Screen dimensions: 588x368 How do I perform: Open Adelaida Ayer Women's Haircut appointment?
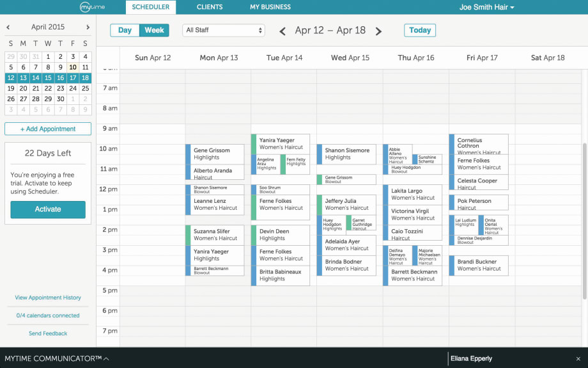pos(346,245)
